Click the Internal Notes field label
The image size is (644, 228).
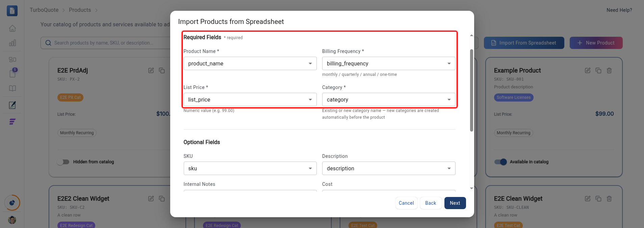click(x=199, y=184)
